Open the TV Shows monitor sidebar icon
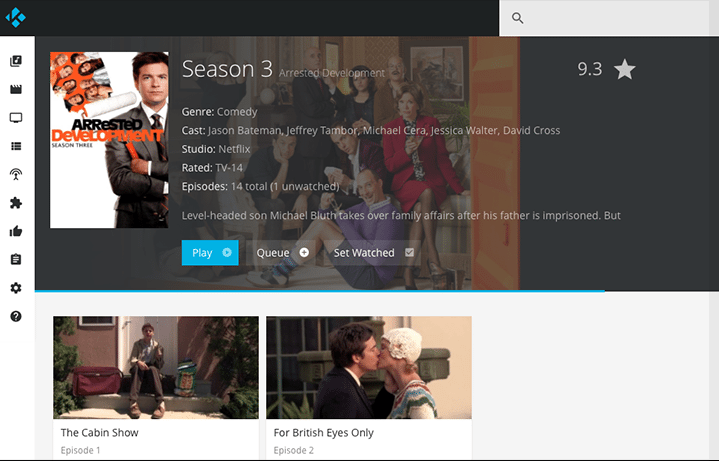Screen dimensions: 719x461 (16, 118)
